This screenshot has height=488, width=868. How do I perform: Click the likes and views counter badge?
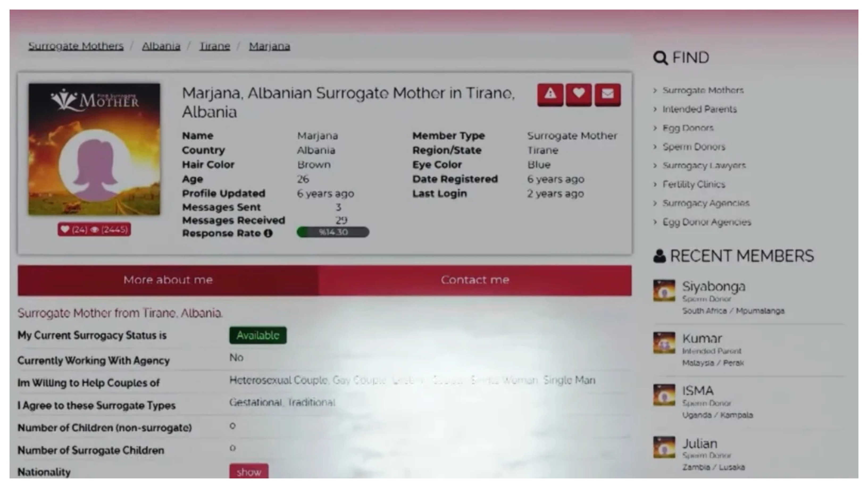[x=94, y=230]
